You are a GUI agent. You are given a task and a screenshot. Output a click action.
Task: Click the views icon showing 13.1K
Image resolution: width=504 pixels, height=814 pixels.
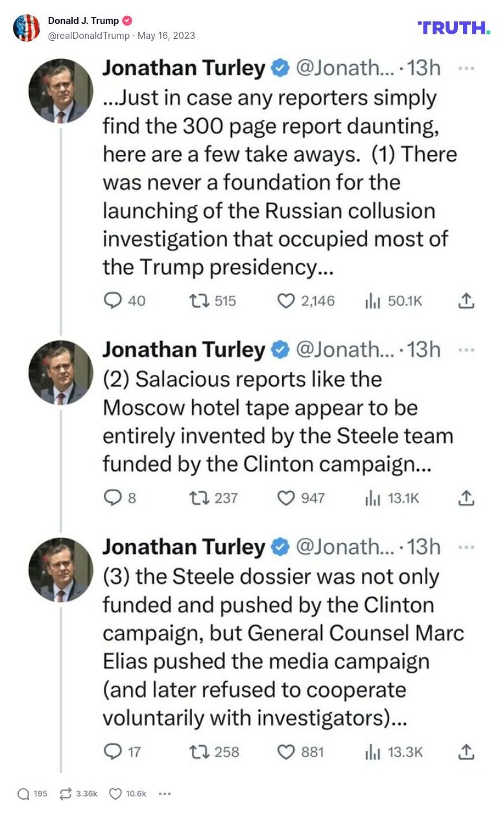click(372, 498)
